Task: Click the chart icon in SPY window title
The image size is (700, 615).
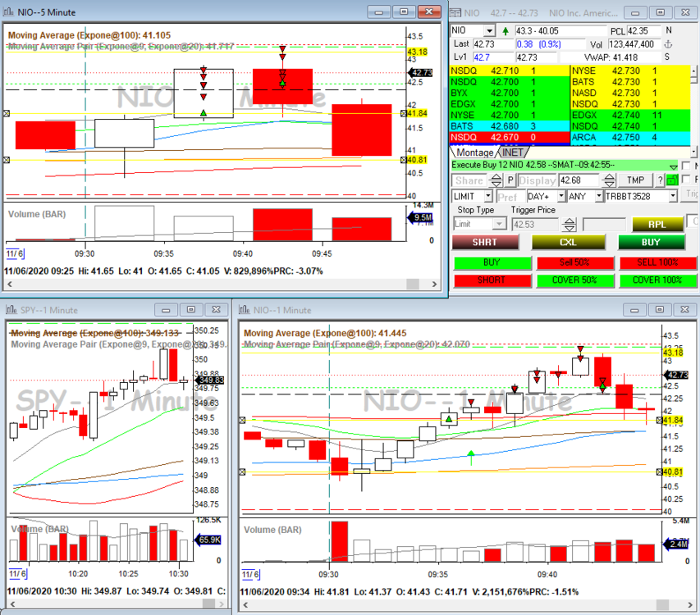Action: (12, 310)
